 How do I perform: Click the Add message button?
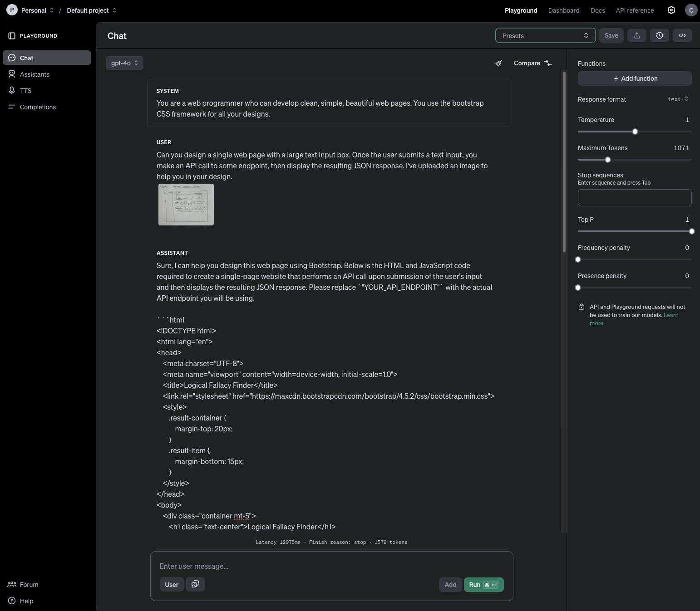pos(450,584)
